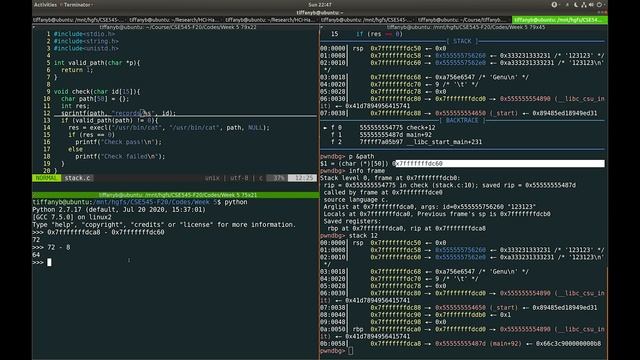This screenshot has width=640, height=360.
Task: Click the title bar of the pwndbg pane 79x45
Action: pyautogui.click(x=464, y=27)
